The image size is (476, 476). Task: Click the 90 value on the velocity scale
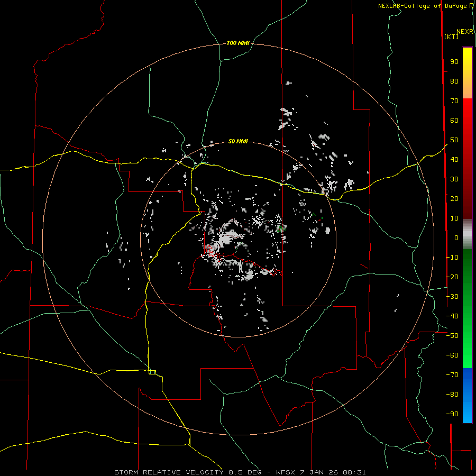[x=454, y=62]
